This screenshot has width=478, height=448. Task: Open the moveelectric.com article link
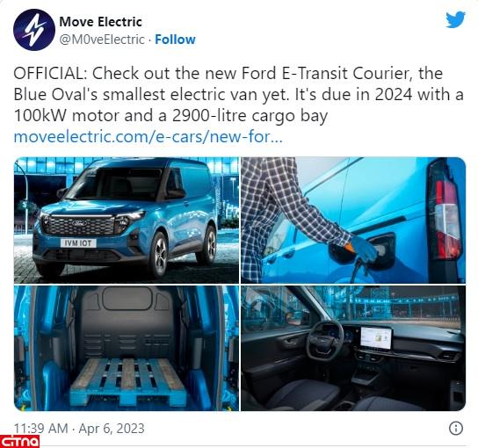click(148, 136)
